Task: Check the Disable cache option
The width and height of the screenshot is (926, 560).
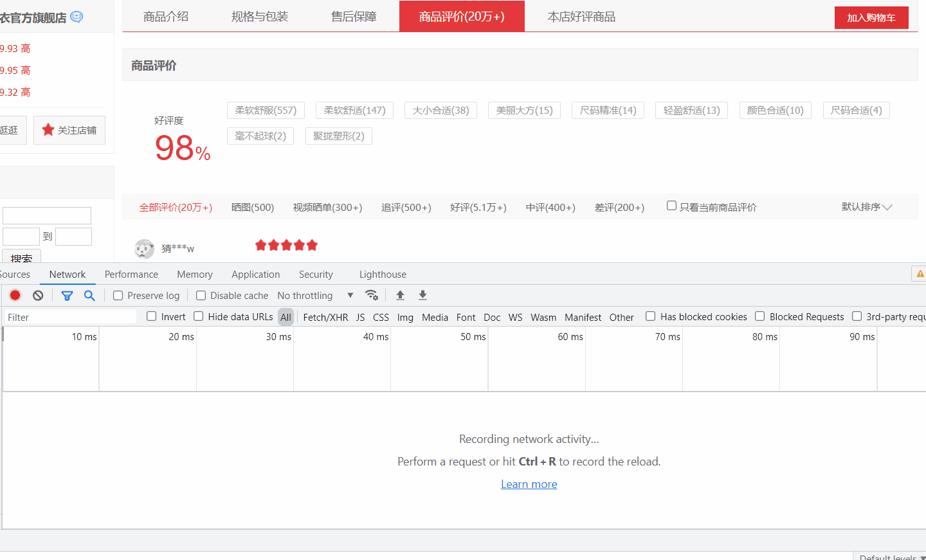Action: pos(201,296)
